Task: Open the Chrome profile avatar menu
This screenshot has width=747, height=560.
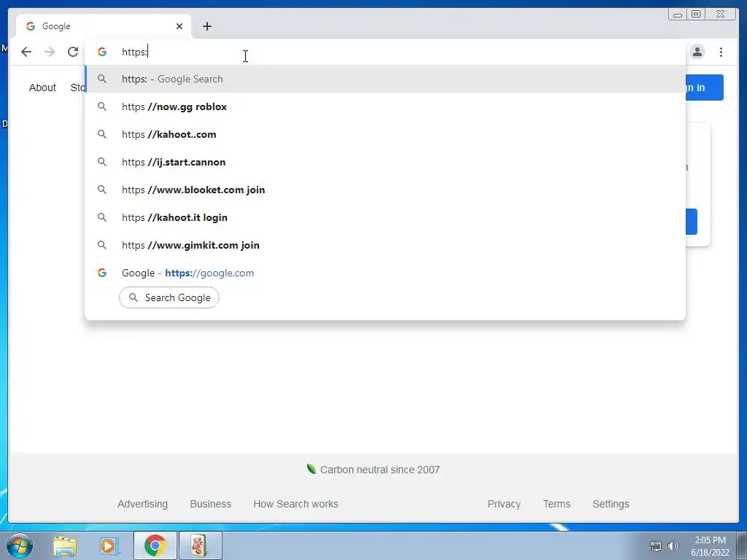Action: pos(697,52)
